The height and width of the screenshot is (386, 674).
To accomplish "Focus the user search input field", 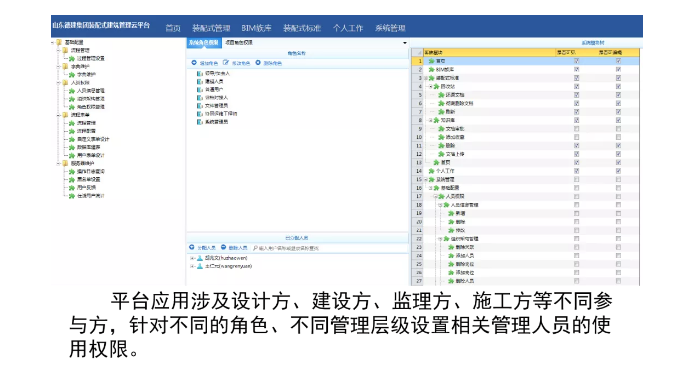I will point(329,248).
